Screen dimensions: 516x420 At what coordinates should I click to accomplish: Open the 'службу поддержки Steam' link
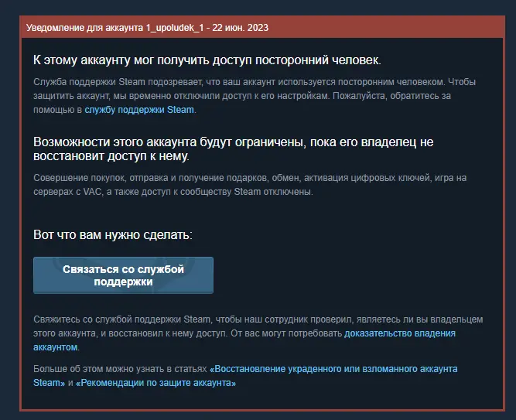(139, 110)
